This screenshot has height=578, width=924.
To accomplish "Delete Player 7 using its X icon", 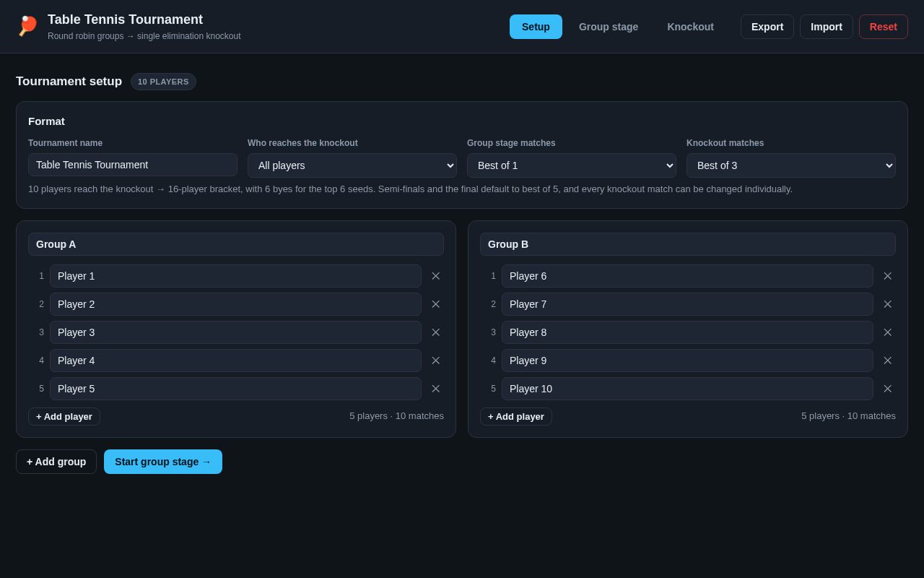I will coord(888,304).
